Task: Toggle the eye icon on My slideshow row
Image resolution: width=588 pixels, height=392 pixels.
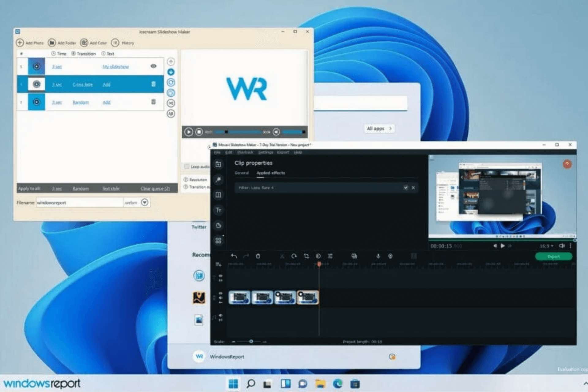Action: click(153, 66)
